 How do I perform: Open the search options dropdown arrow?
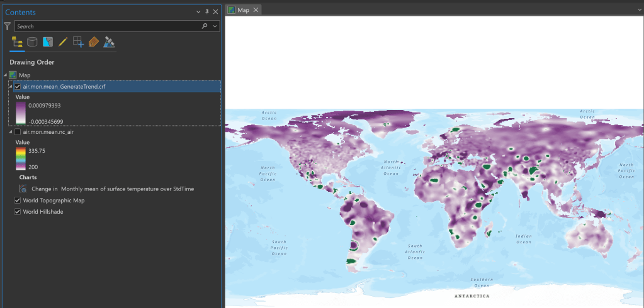[x=215, y=26]
